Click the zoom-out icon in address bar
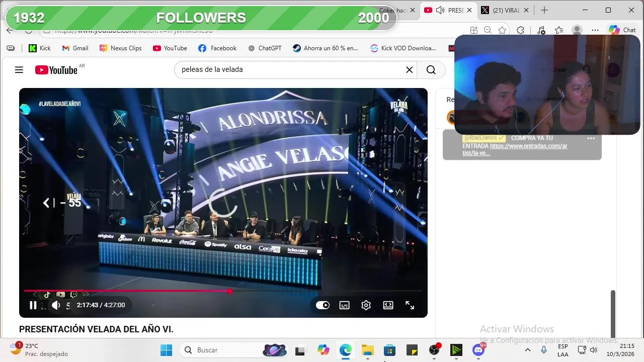Viewport: 644px width, 362px height. (x=488, y=30)
